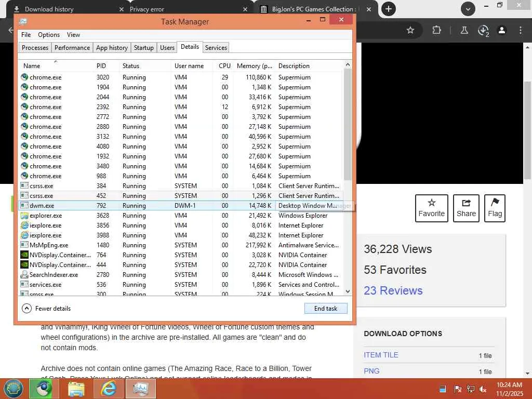
Task: Click the browser page scrollbar up arrow
Action: pos(527,47)
